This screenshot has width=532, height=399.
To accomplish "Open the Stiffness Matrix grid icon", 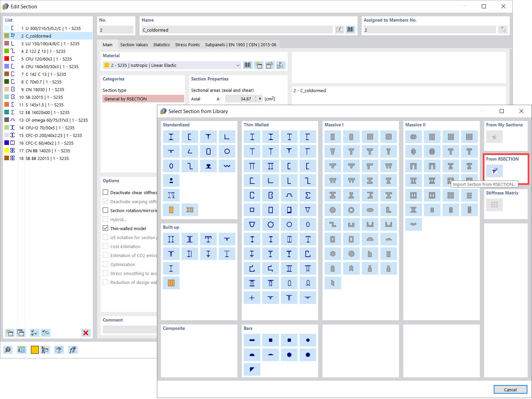I will (x=494, y=205).
